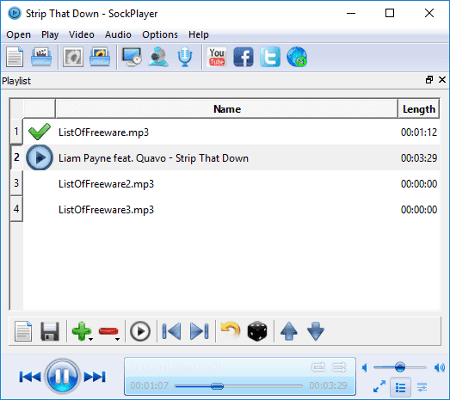Remove an item with the red minus icon

[108, 331]
